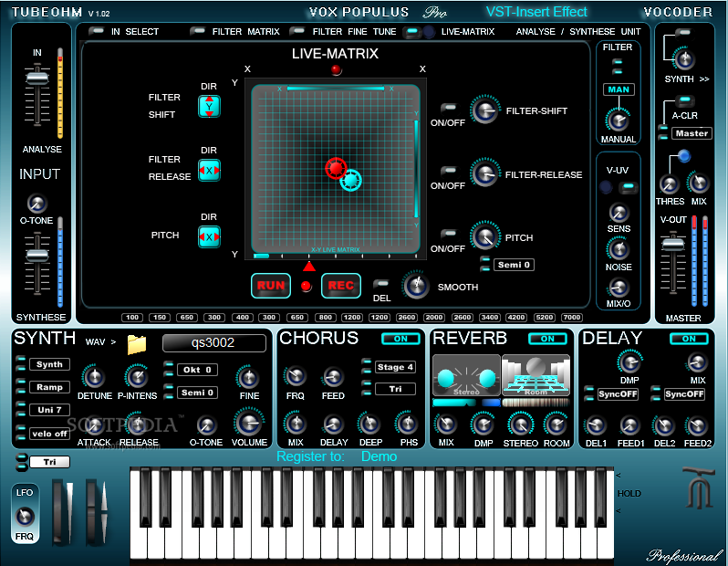728x566 pixels.
Task: Click the qs3002 wave name field
Action: pos(214,343)
